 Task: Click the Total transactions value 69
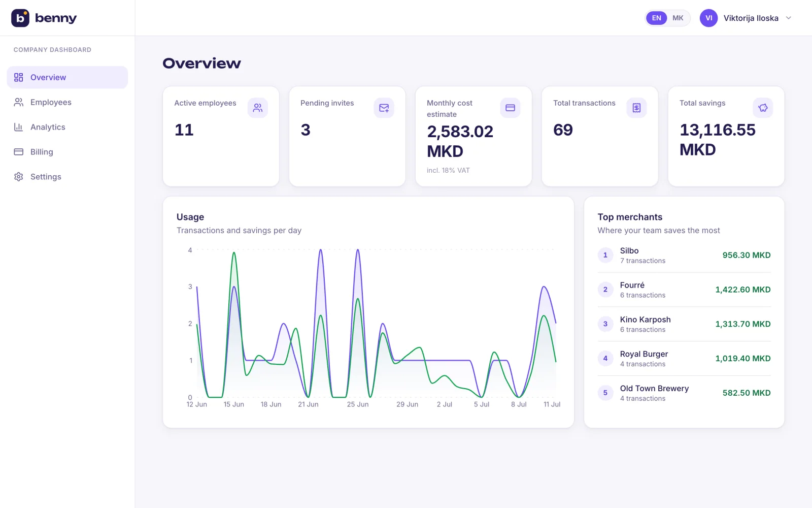click(x=563, y=130)
